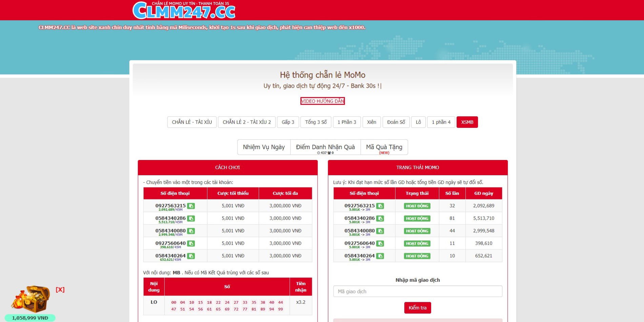Copy phone 0927563215 in Trạng Thái MoMo table
This screenshot has width=644, height=322.
(x=380, y=206)
